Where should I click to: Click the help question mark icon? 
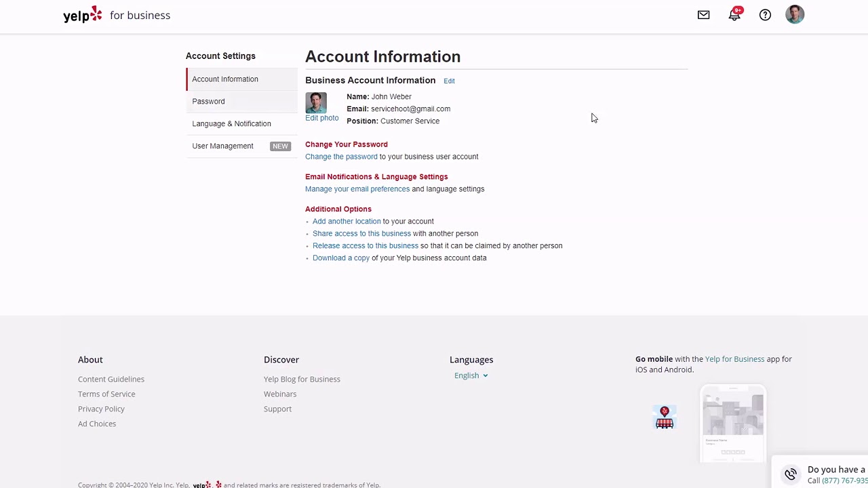tap(765, 15)
